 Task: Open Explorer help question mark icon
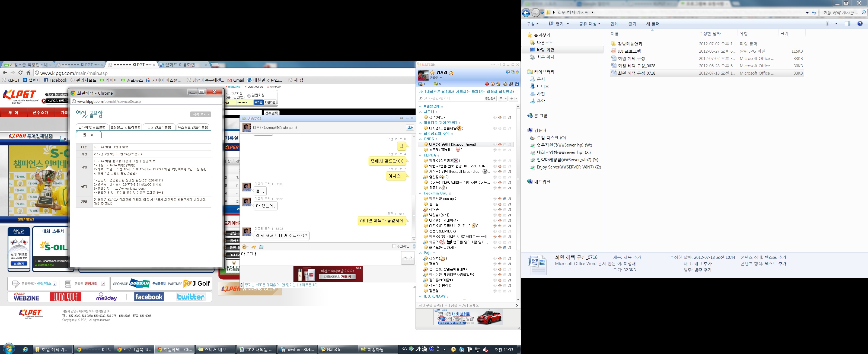coord(860,24)
